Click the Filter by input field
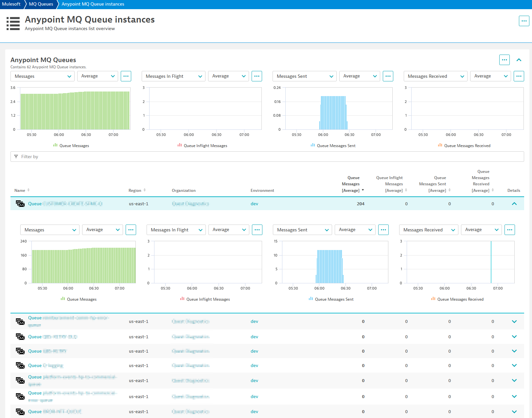532x418 pixels. click(x=267, y=157)
